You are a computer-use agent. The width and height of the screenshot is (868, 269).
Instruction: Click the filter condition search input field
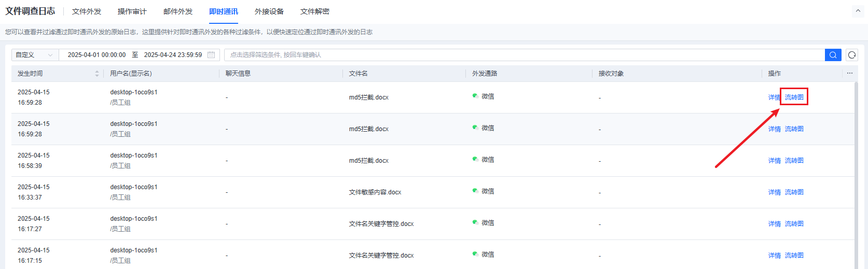coord(524,55)
